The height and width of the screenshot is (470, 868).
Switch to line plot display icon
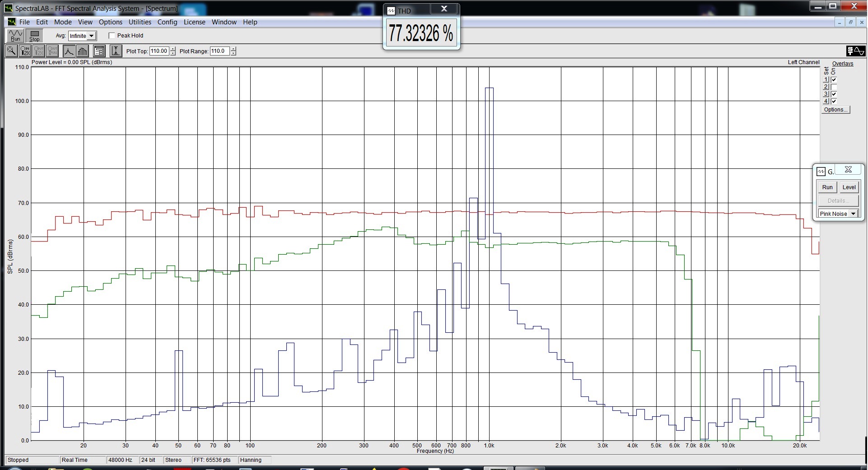point(69,51)
